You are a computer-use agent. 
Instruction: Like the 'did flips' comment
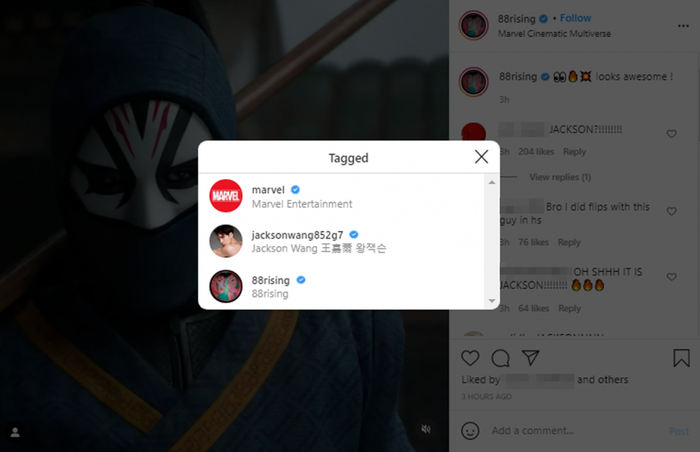[671, 211]
